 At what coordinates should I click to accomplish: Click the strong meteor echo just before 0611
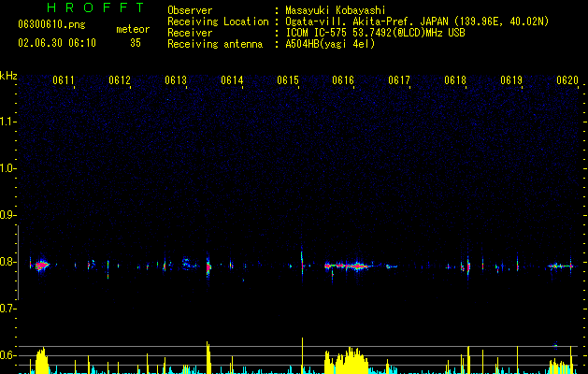(42, 266)
